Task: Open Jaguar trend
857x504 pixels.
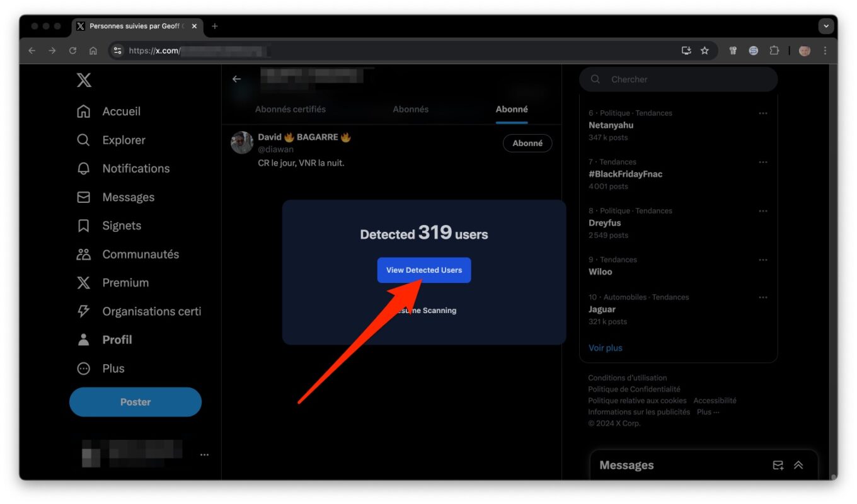Action: (602, 309)
